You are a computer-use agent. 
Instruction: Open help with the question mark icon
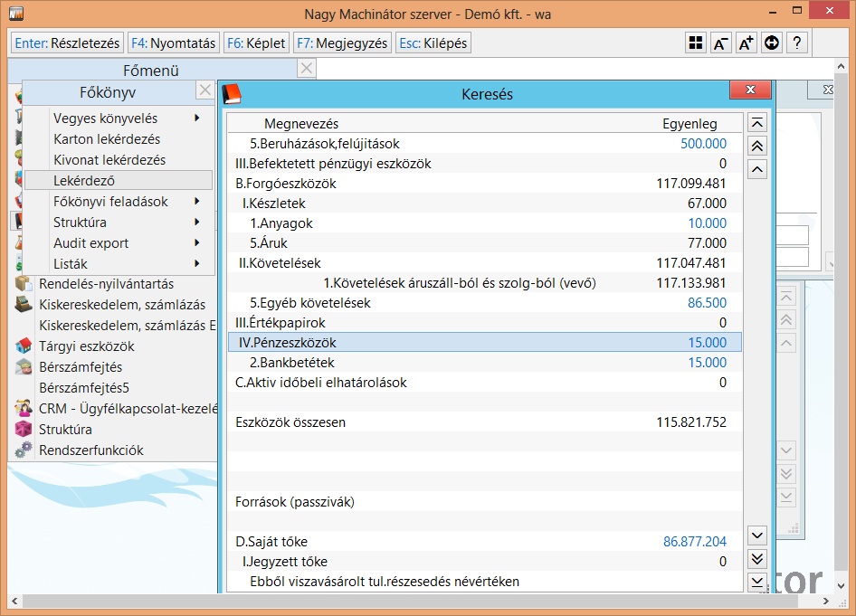[x=796, y=43]
